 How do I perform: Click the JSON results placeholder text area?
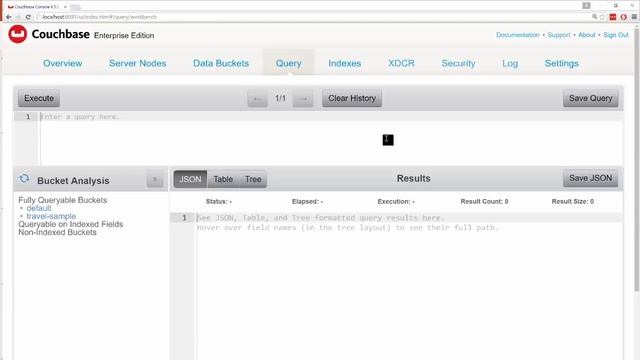(409, 286)
